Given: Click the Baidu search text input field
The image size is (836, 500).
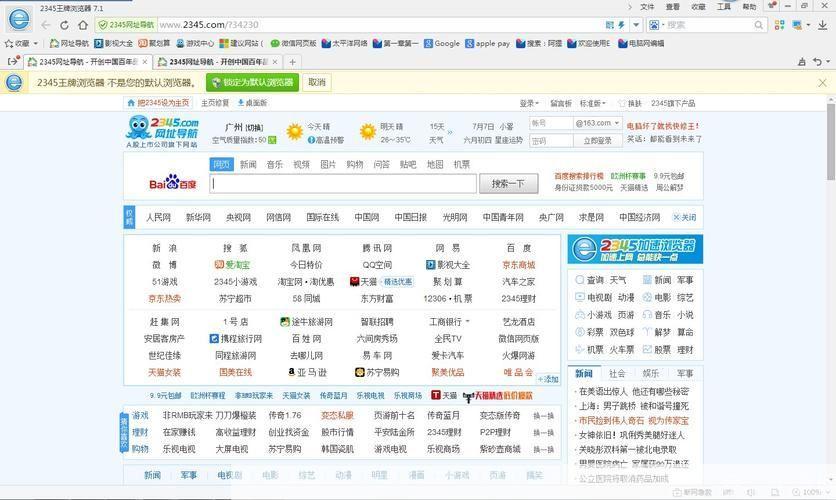Looking at the screenshot, I should tap(342, 184).
